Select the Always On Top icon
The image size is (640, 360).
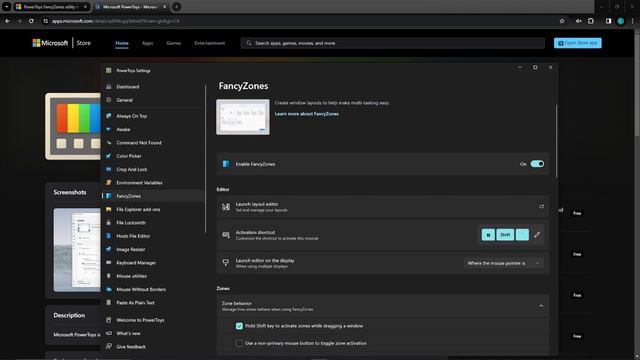[109, 116]
